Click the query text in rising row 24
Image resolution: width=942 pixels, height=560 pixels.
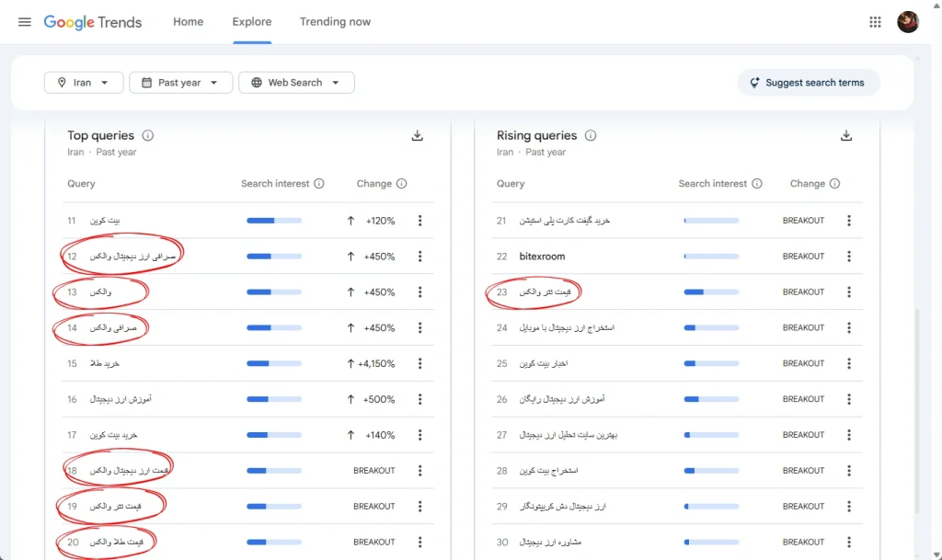[x=567, y=327]
